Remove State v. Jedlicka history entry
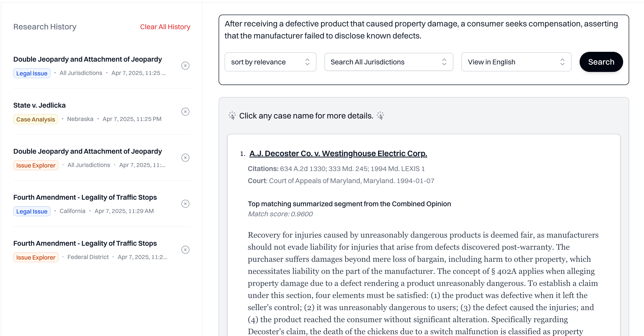Viewport: 644px width, 336px height. coord(185,112)
